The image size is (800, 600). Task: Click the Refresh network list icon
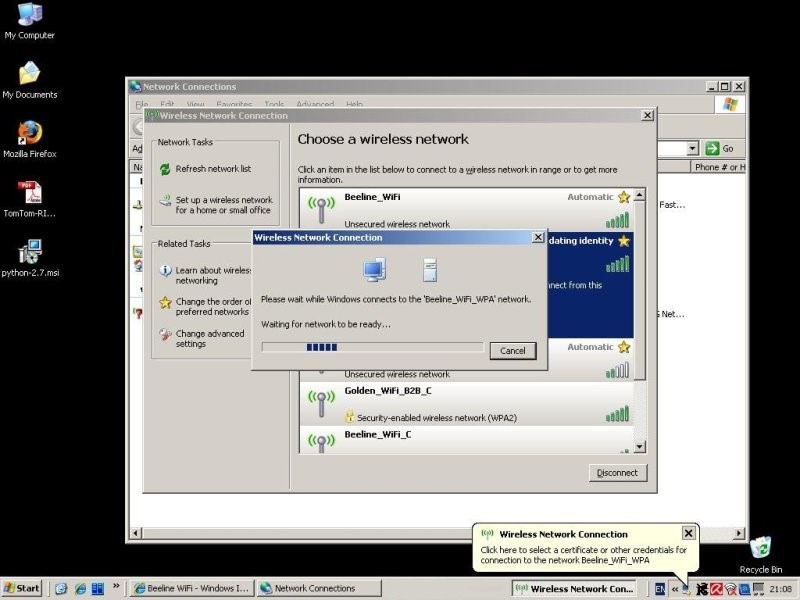pyautogui.click(x=164, y=169)
